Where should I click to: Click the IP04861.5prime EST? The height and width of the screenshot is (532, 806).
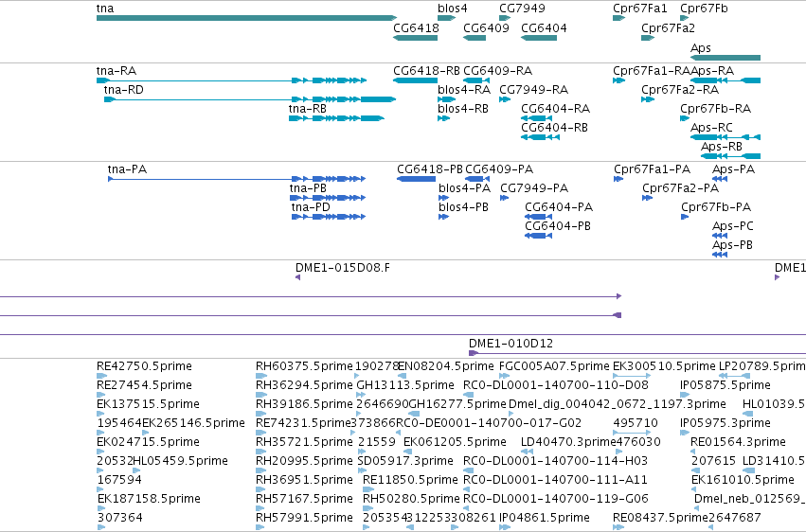[x=505, y=528]
